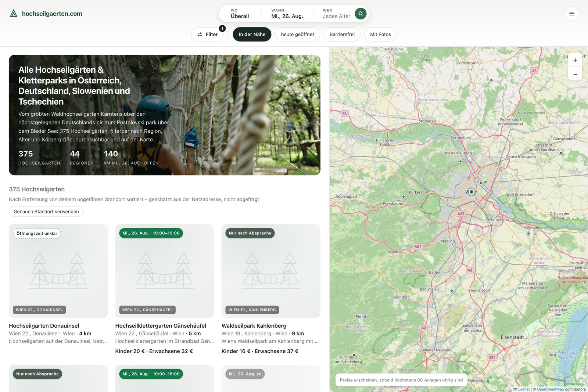Open Waldseilpark Kahlenberg listing title
Viewport: 588px width, 392px height.
coord(254,326)
